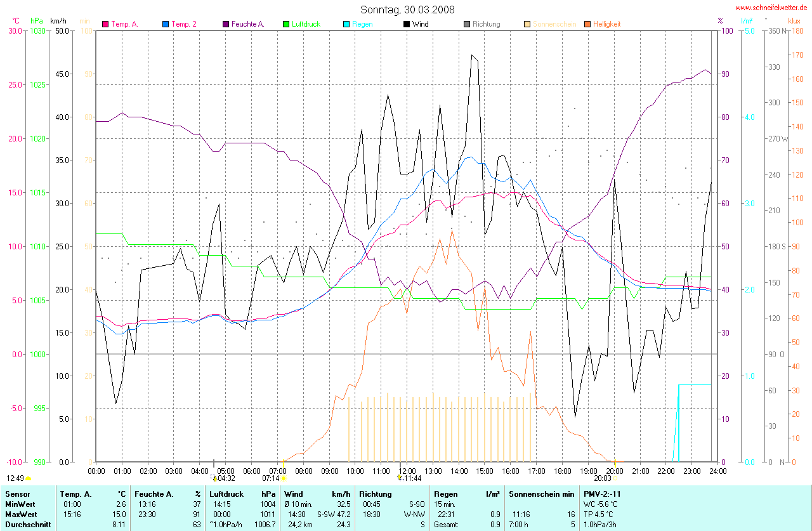Click the green Luftdruck legend swatch
The height and width of the screenshot is (531, 812).
(287, 24)
